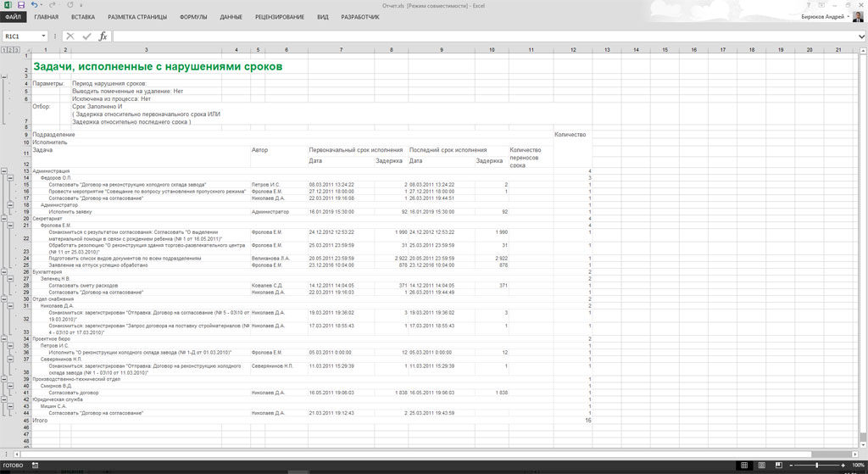
Task: Click the zoom slider handle
Action: 817,466
